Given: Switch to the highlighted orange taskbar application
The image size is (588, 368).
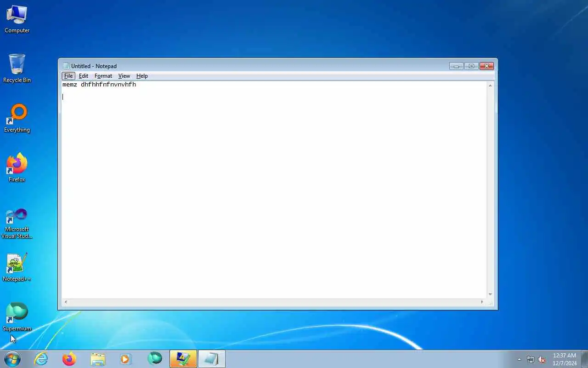Looking at the screenshot, I should pos(183,359).
